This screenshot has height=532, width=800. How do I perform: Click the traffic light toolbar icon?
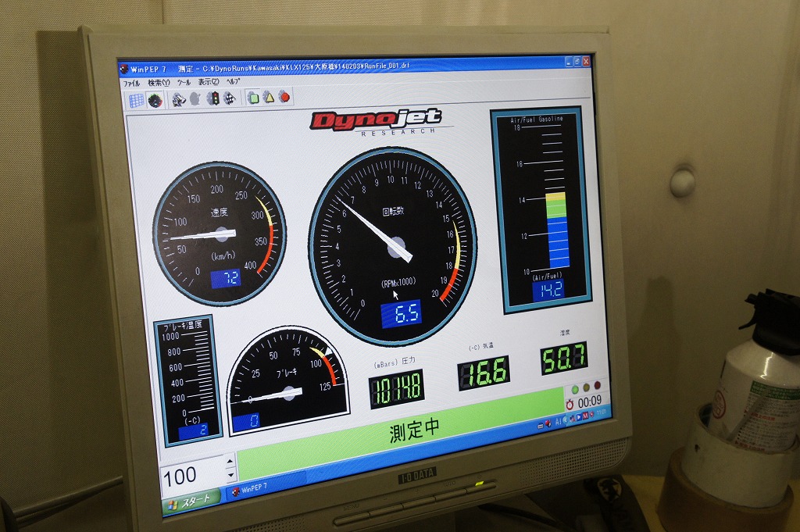(213, 98)
